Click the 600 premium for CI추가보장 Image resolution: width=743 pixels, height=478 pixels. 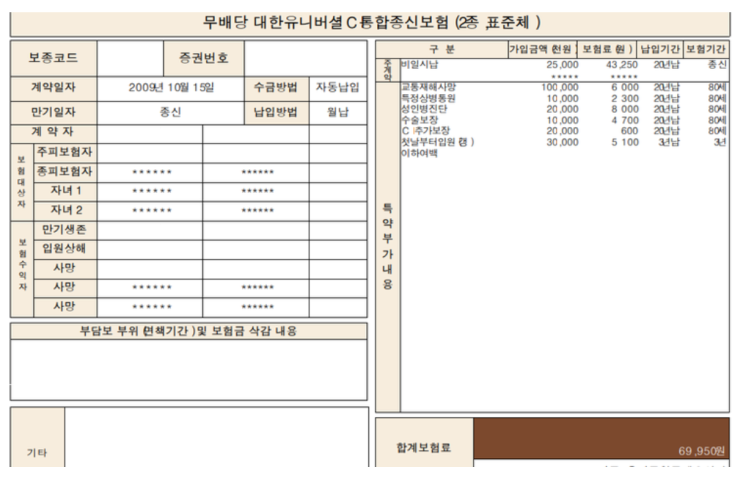(629, 131)
